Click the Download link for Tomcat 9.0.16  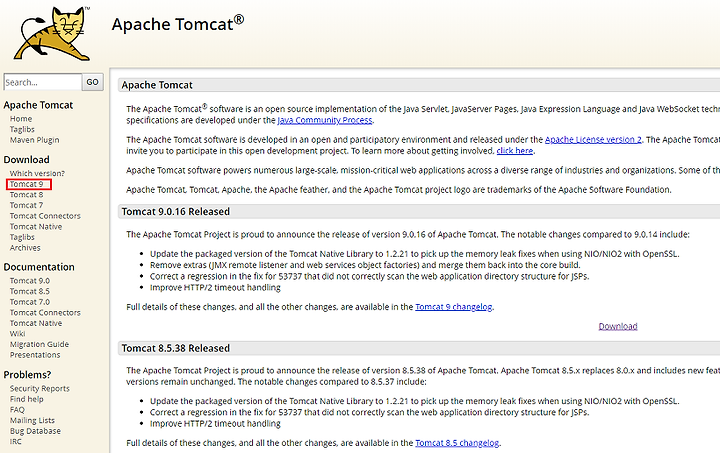point(618,326)
